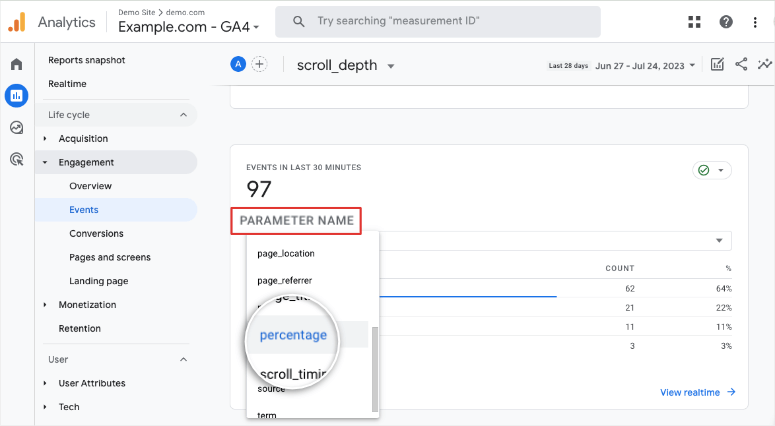Click the All Users segment badge A
The image size is (775, 426).
point(238,64)
